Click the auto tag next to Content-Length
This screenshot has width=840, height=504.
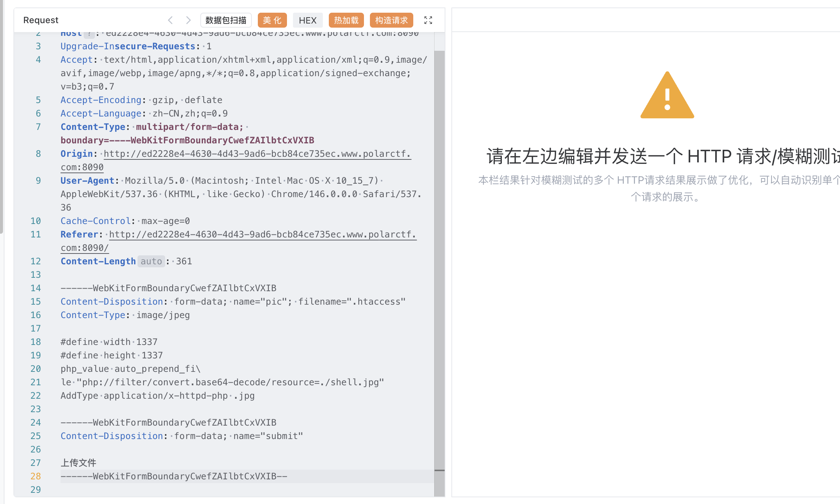click(x=151, y=261)
